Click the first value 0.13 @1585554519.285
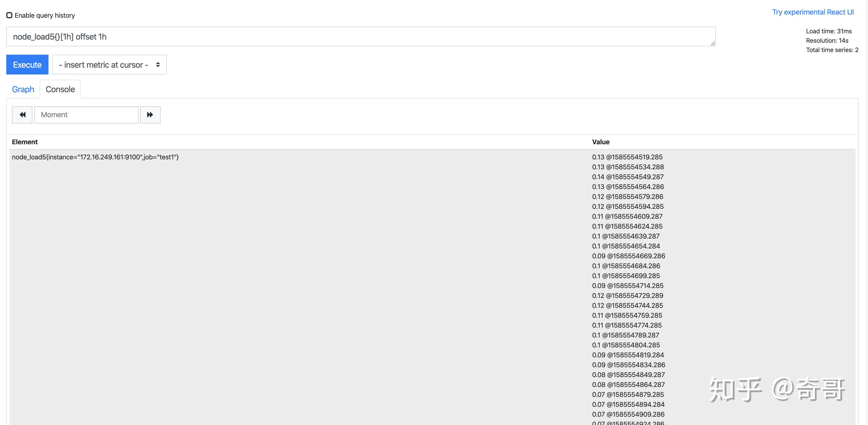 point(627,157)
